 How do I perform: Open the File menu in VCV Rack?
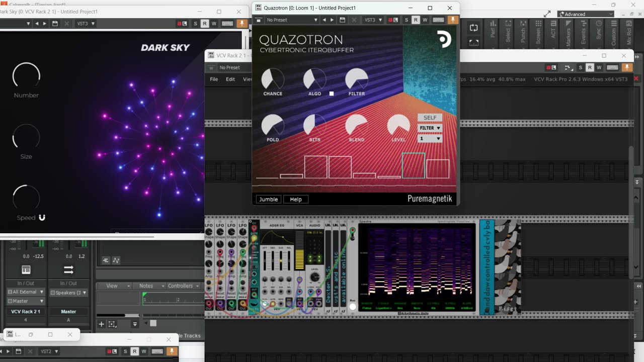[x=214, y=79]
